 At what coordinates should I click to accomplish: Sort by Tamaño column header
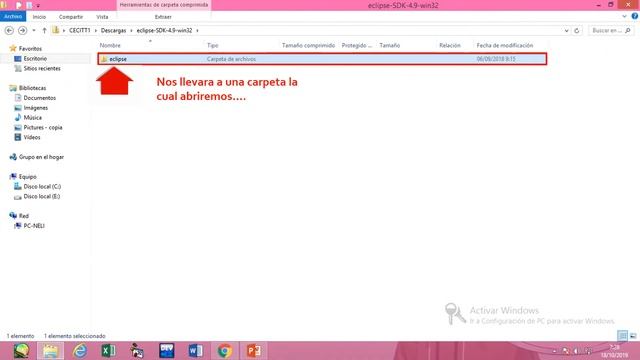[x=389, y=45]
